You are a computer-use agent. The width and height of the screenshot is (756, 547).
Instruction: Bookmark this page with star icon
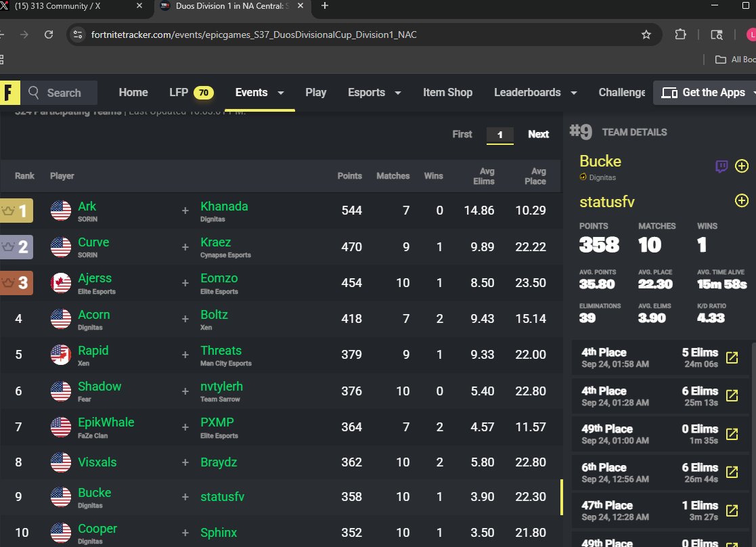click(x=646, y=35)
